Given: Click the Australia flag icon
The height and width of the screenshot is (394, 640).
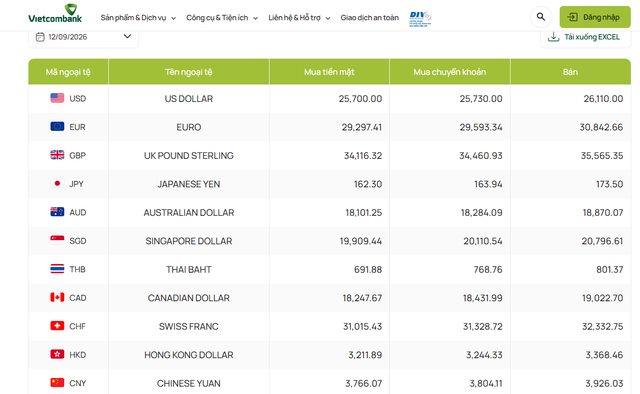Looking at the screenshot, I should [x=57, y=211].
